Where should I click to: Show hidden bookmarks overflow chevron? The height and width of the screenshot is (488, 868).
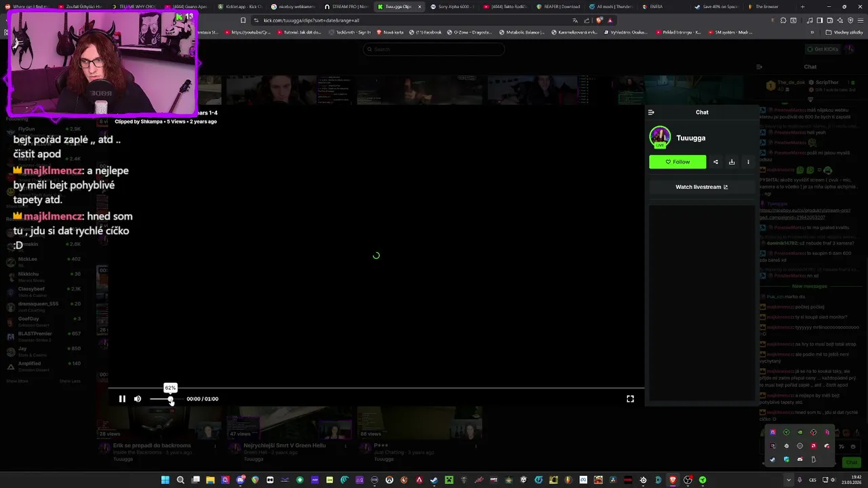(x=812, y=32)
